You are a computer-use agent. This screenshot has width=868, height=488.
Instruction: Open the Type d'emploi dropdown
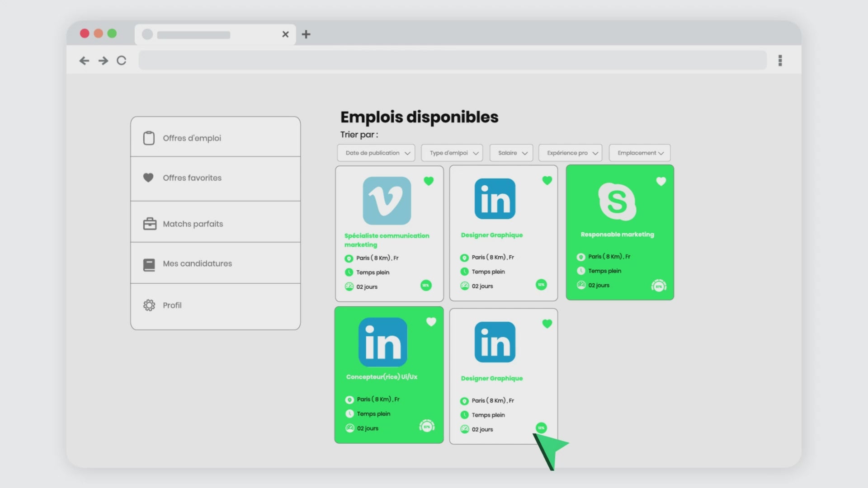(452, 153)
